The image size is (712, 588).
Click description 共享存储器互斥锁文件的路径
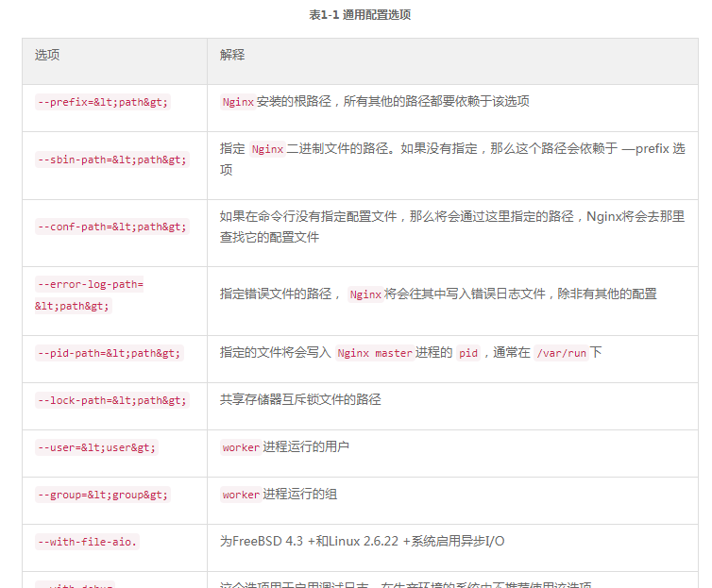(300, 400)
